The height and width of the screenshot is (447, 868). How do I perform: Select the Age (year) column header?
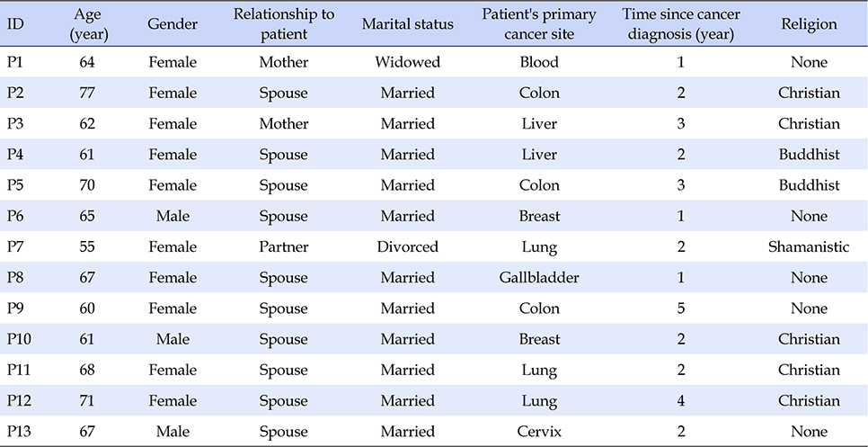(x=88, y=24)
